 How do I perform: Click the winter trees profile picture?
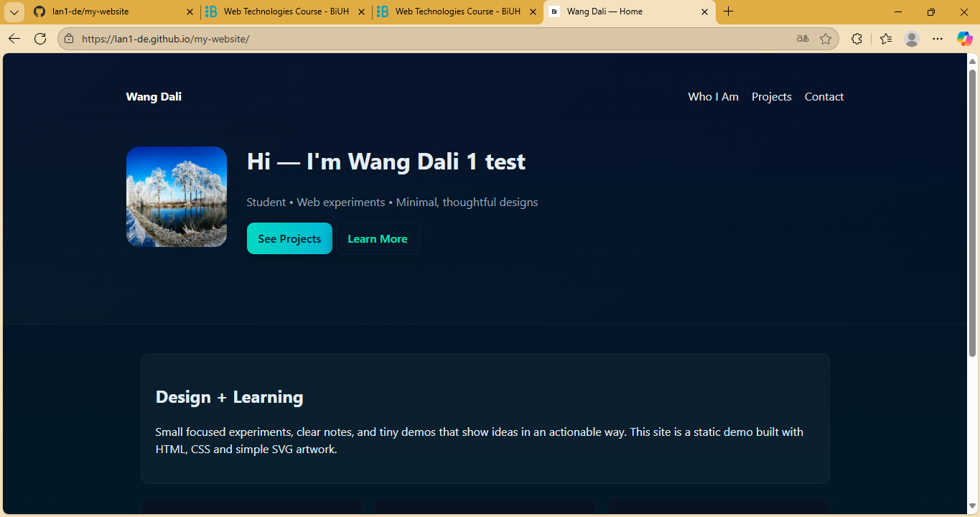coord(177,197)
